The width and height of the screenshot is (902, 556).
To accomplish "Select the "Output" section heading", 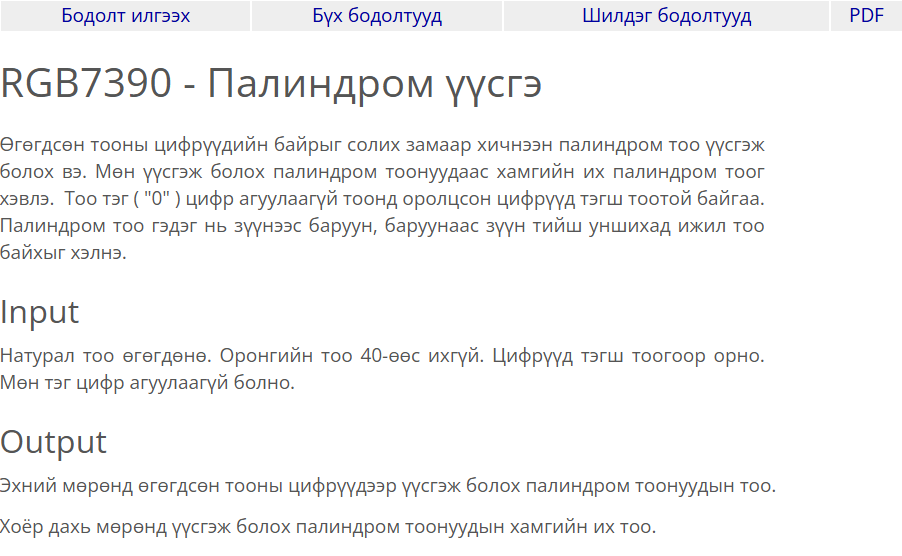I will click(x=53, y=442).
